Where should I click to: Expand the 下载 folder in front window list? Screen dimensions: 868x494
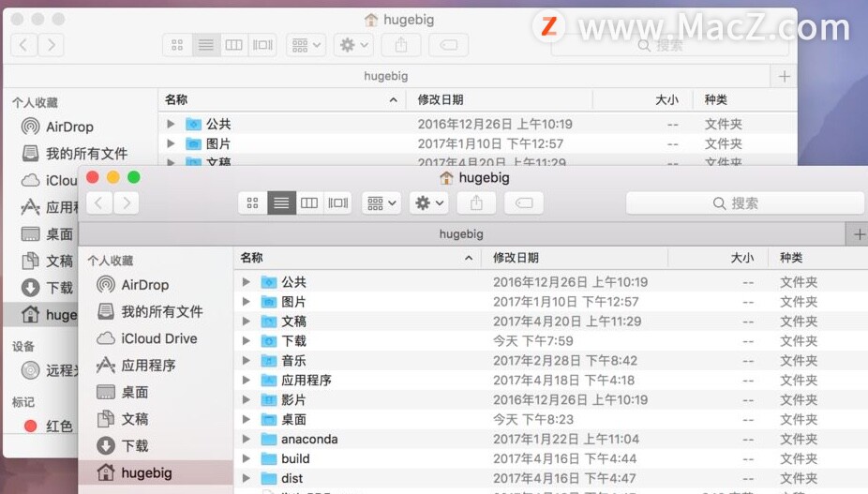247,340
